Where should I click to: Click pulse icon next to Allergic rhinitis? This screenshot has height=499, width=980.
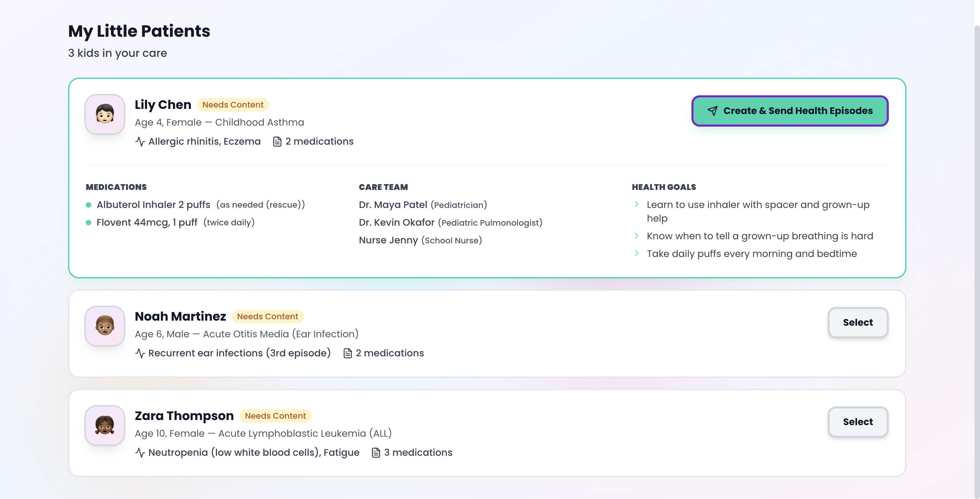click(140, 142)
